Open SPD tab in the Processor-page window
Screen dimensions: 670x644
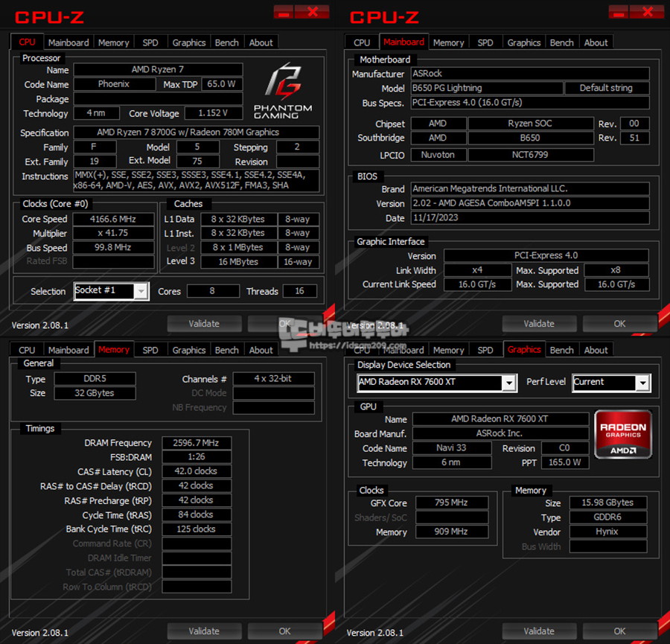tap(150, 42)
